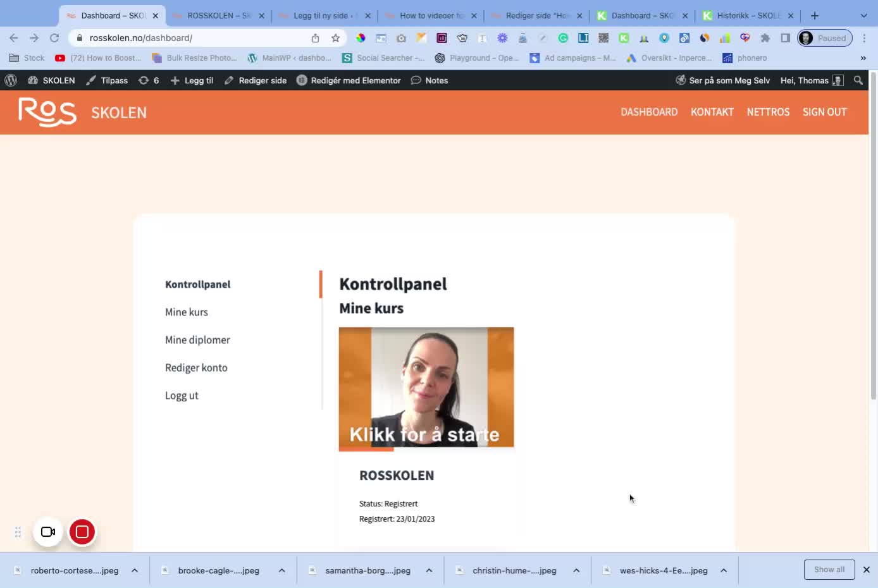Show hidden bookmarks overflow chevron
The width and height of the screenshot is (878, 588).
click(863, 58)
